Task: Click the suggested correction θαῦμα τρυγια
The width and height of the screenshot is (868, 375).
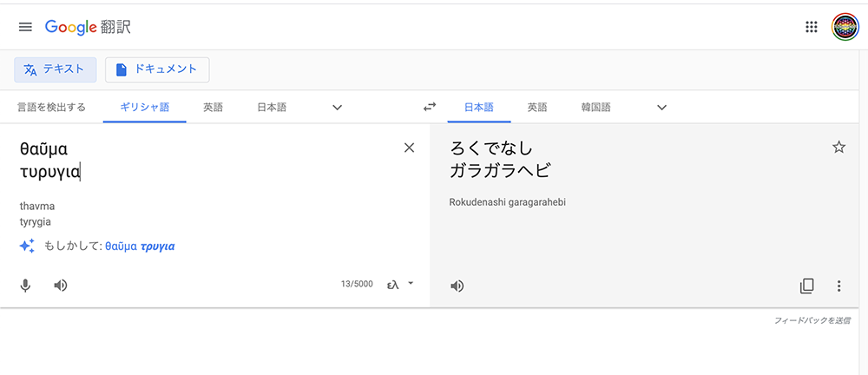Action: click(140, 247)
